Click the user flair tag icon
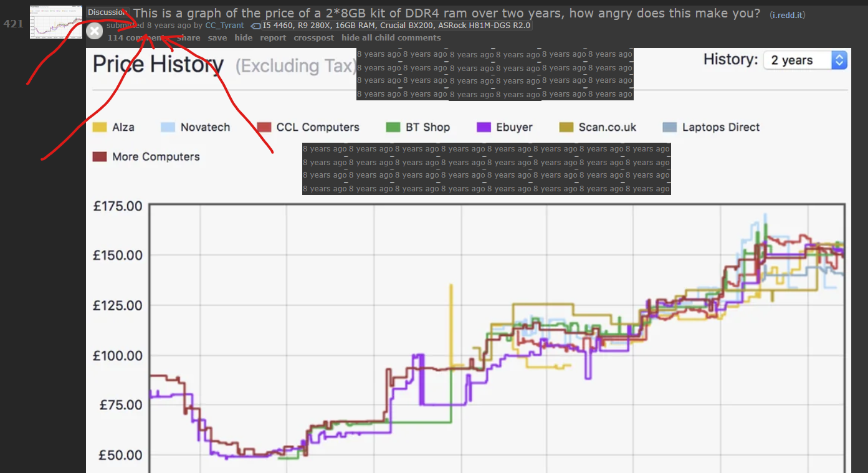The height and width of the screenshot is (473, 868). pos(255,26)
